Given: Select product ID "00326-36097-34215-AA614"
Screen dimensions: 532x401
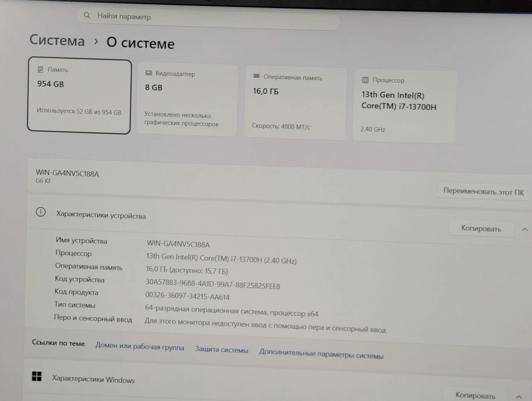Looking at the screenshot, I should click(x=187, y=296).
